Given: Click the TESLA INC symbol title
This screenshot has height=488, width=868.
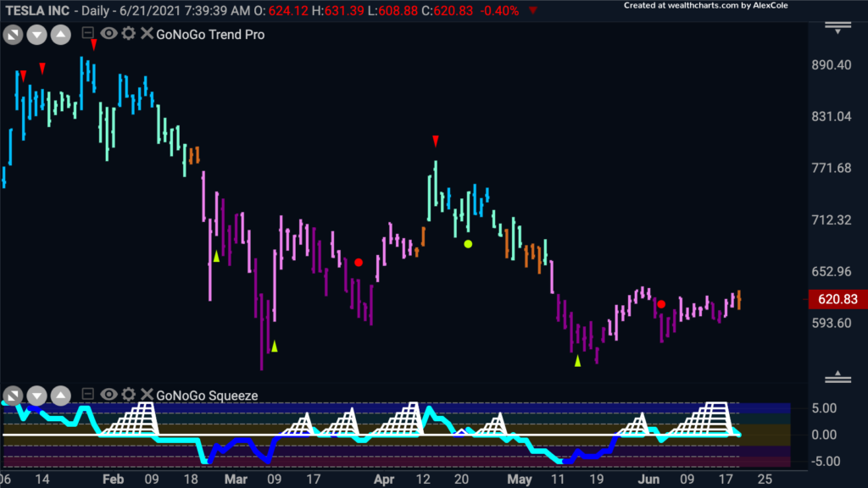Looking at the screenshot, I should (37, 10).
